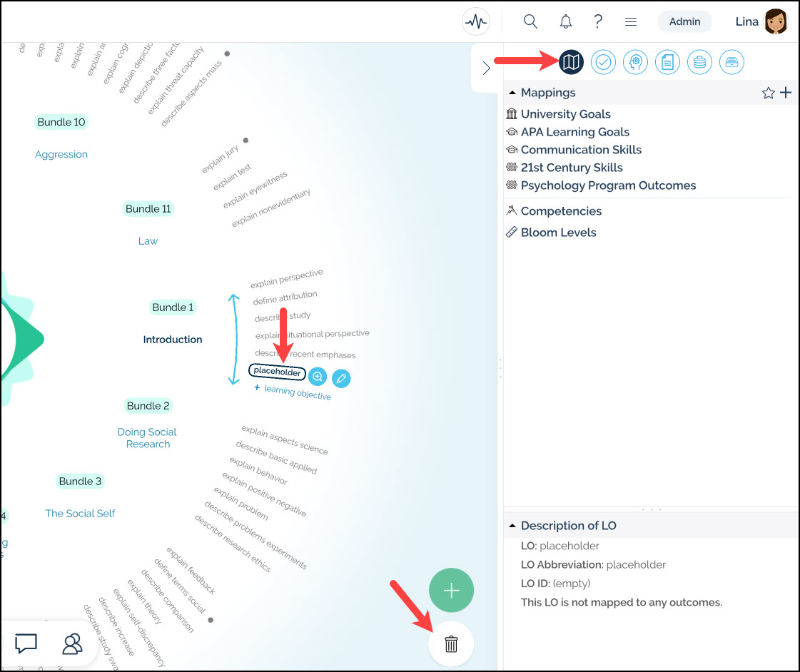Add a new learning objective link
Viewport: 800px width, 672px height.
[x=293, y=391]
